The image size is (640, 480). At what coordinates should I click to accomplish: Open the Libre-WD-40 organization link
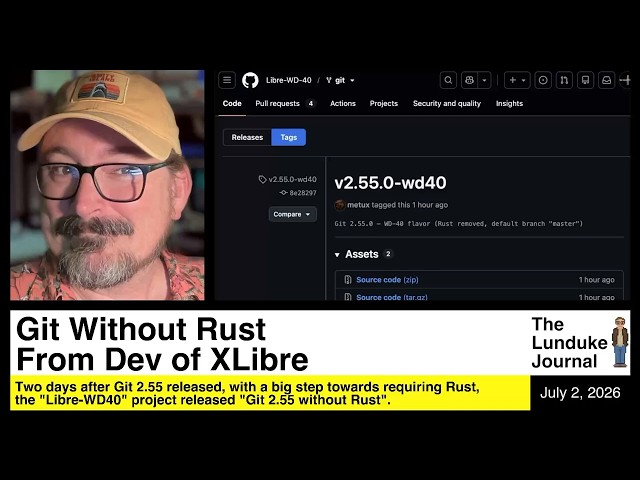click(289, 80)
